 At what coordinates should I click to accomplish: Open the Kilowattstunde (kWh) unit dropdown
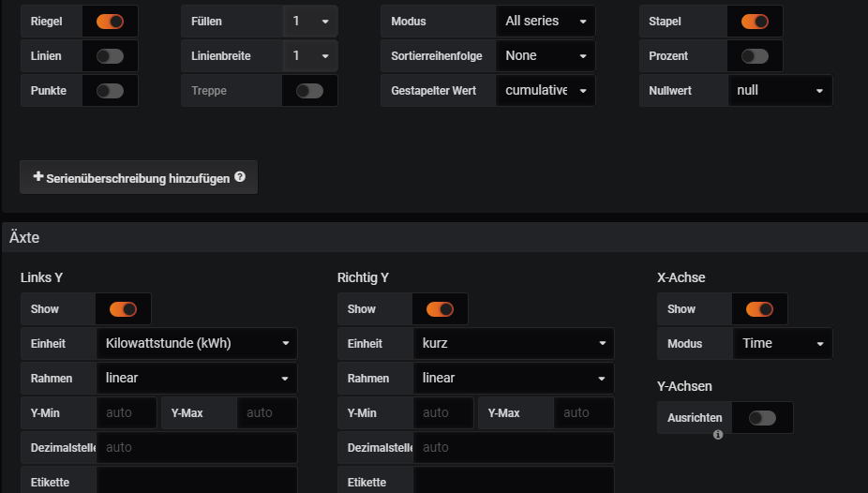click(196, 344)
